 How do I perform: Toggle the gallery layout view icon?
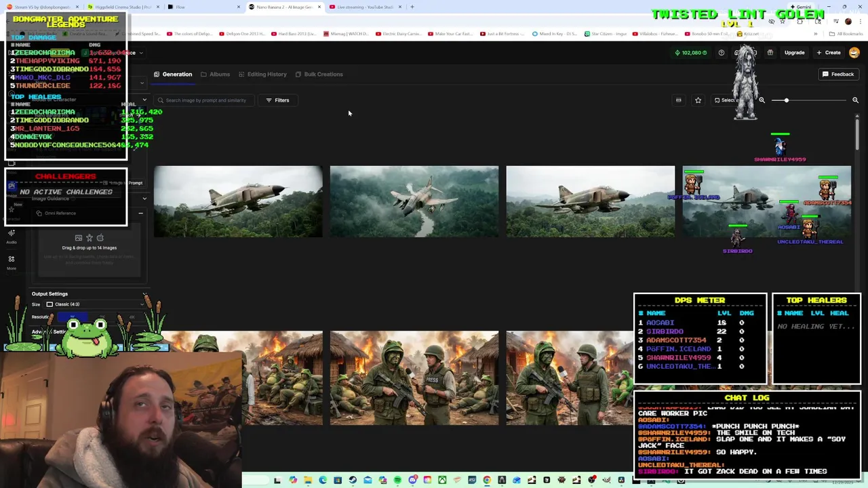(678, 100)
